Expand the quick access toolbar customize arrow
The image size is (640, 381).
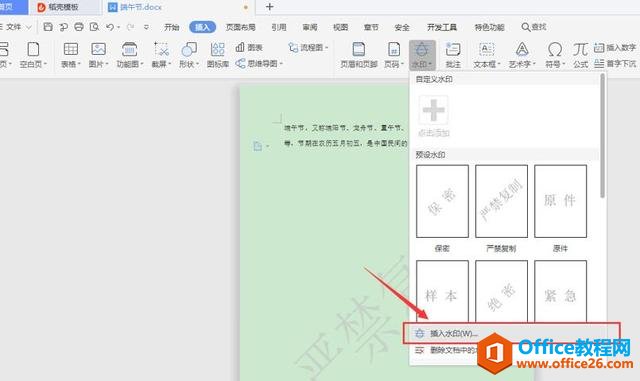coord(146,27)
